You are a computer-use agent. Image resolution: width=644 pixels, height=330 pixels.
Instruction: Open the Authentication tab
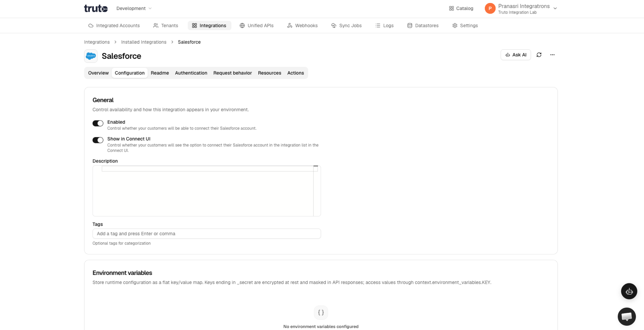191,73
